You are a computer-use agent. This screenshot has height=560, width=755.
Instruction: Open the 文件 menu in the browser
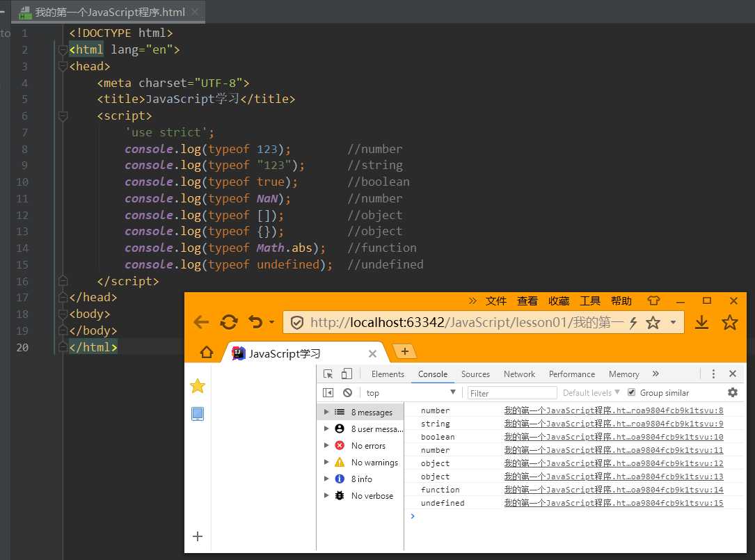pyautogui.click(x=495, y=301)
